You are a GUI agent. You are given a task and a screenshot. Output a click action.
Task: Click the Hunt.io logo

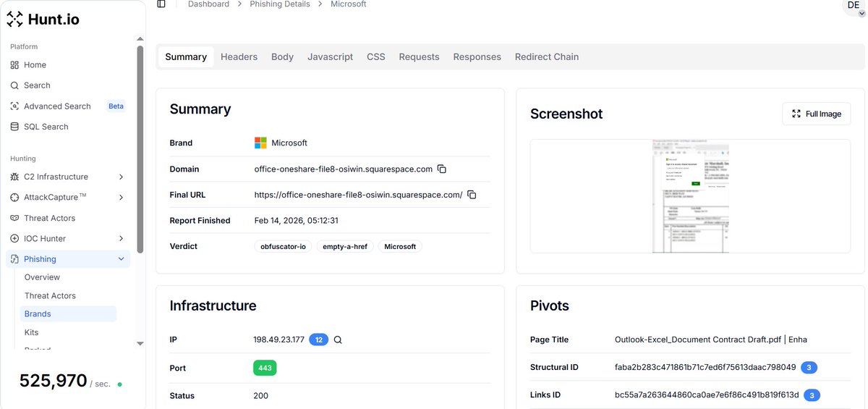(43, 20)
